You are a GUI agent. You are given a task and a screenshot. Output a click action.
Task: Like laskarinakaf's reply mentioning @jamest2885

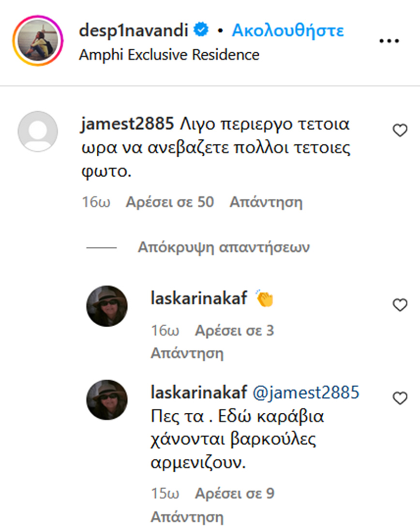click(x=400, y=398)
